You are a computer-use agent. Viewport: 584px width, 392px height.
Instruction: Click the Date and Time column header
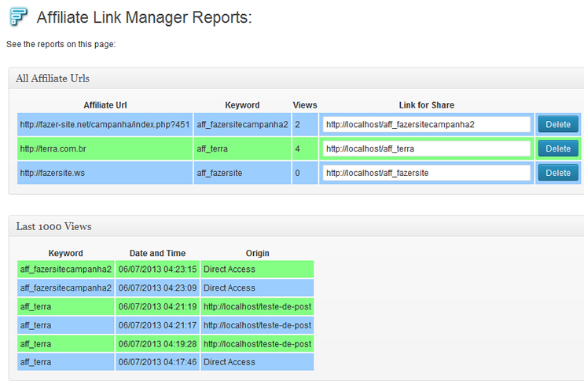[157, 253]
